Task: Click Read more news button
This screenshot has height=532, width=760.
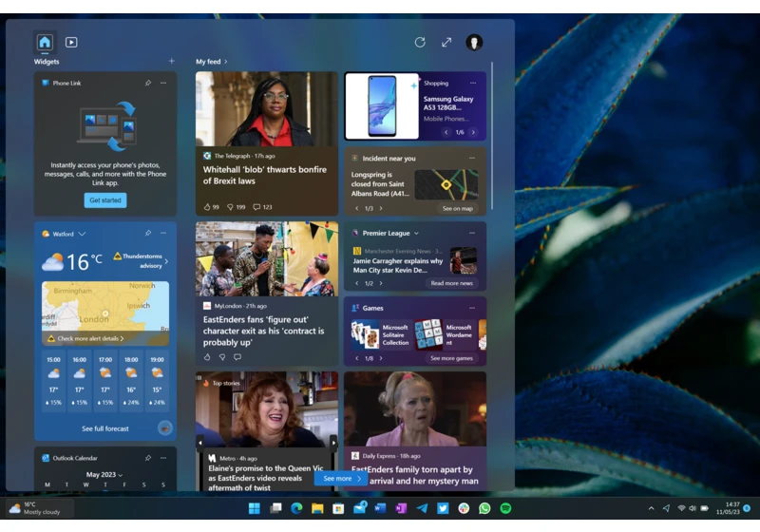Action: coord(451,283)
